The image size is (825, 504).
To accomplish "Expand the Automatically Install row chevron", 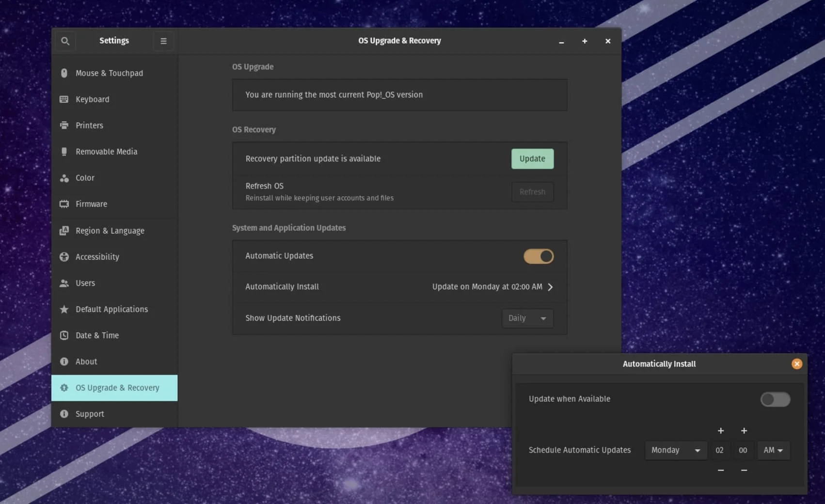I will [x=550, y=287].
